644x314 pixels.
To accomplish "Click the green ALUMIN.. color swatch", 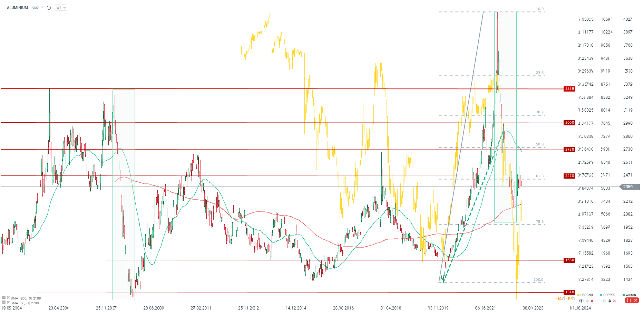I will coord(624,295).
